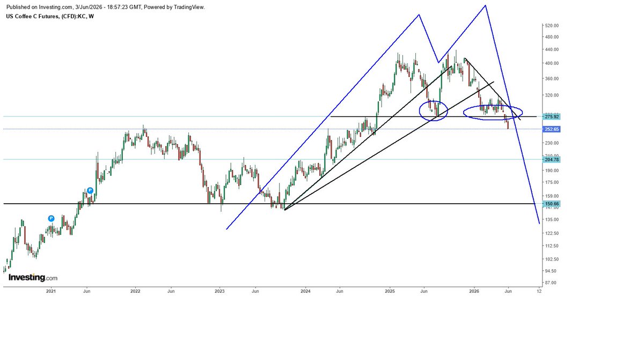Click the 135.00 price axis tick

pos(553,219)
